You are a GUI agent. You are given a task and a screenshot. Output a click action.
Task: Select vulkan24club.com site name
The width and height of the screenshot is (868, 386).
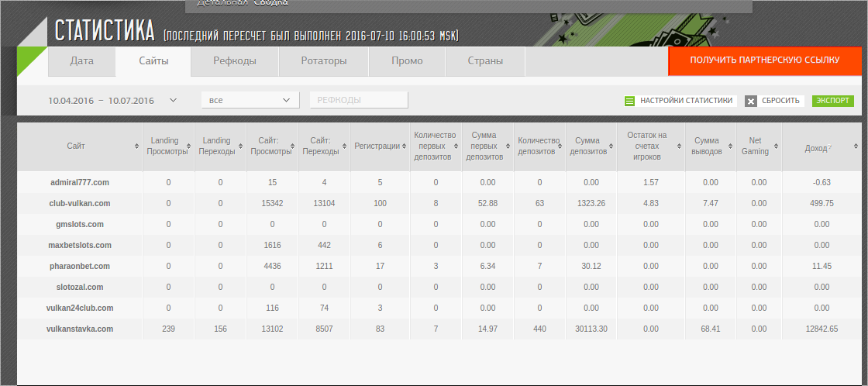click(x=80, y=308)
